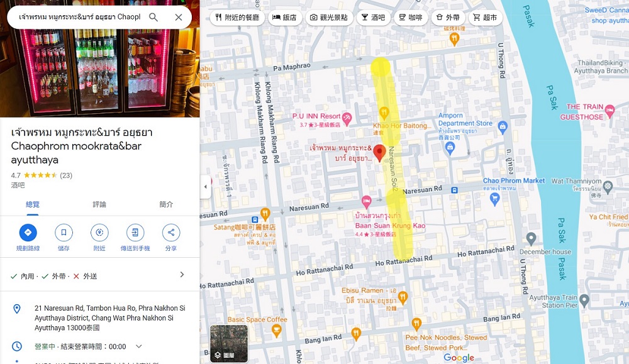
Task: Click the Chao Phrom Market shopping marker
Action: 495,198
